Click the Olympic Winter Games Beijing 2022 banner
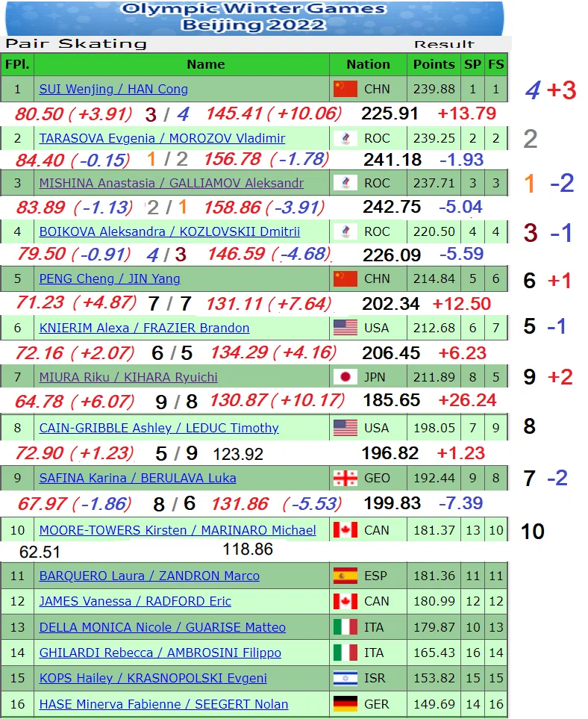588x719 pixels. [254, 16]
